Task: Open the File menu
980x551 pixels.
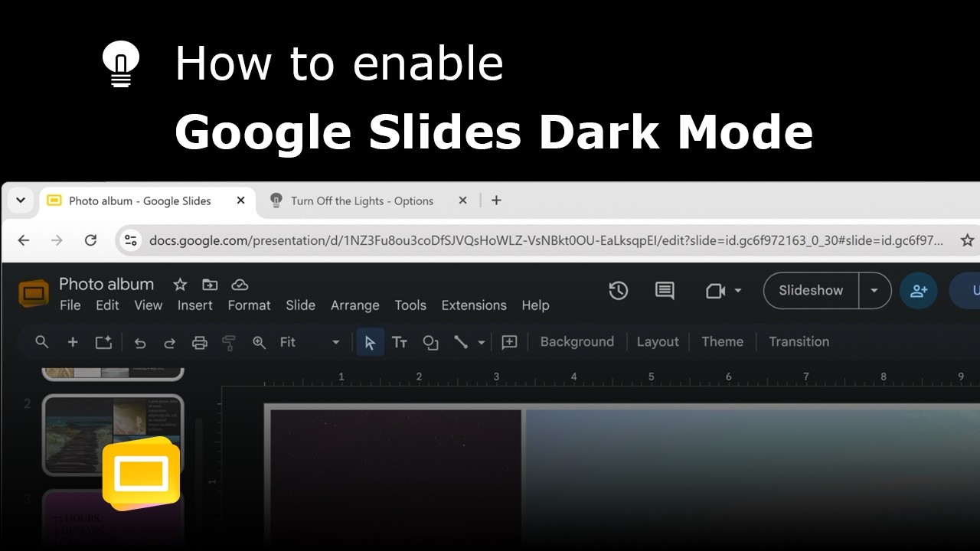Action: (70, 305)
